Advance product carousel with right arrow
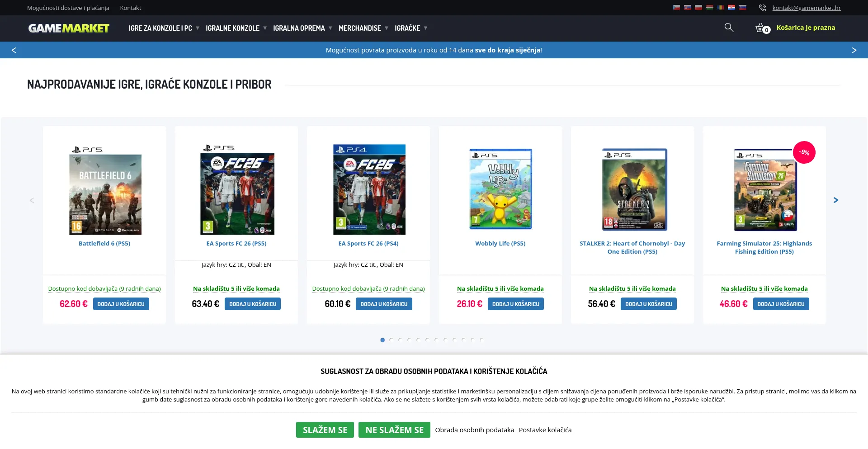The image size is (868, 449). click(836, 200)
